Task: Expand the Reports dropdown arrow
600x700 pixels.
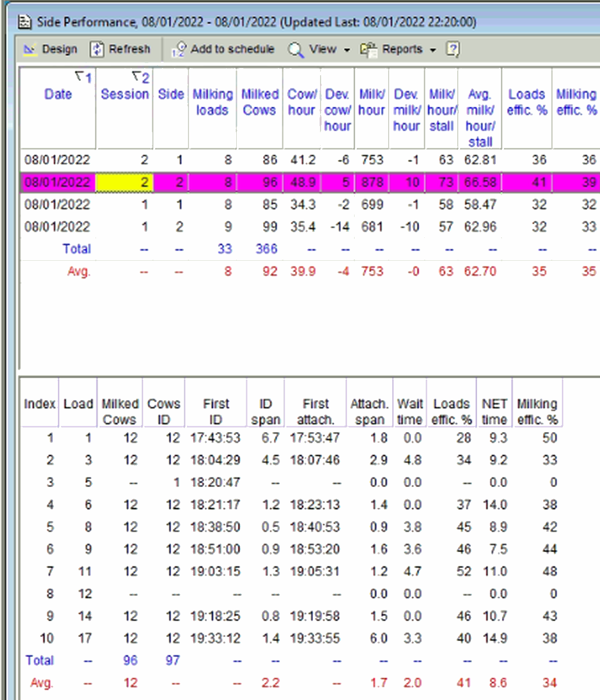Action: pyautogui.click(x=433, y=50)
